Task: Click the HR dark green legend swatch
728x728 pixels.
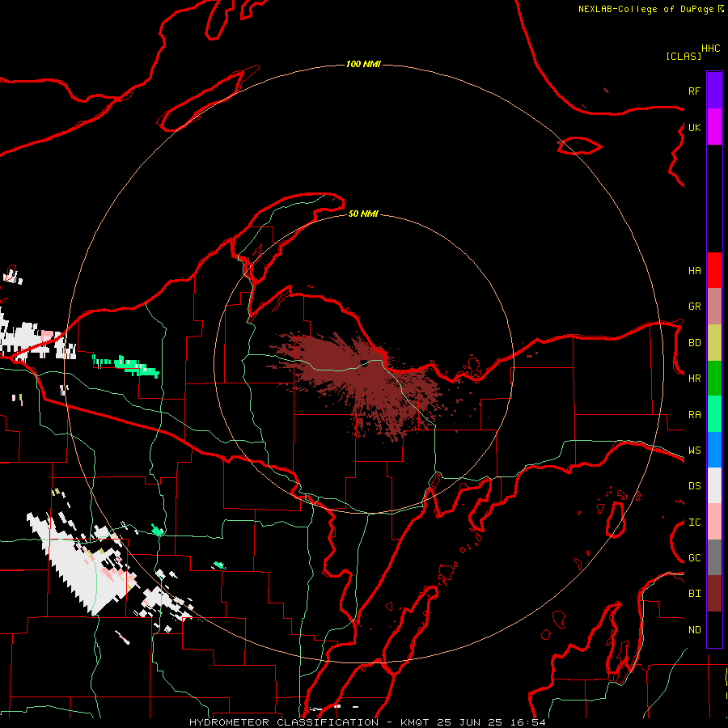Action: click(x=714, y=379)
